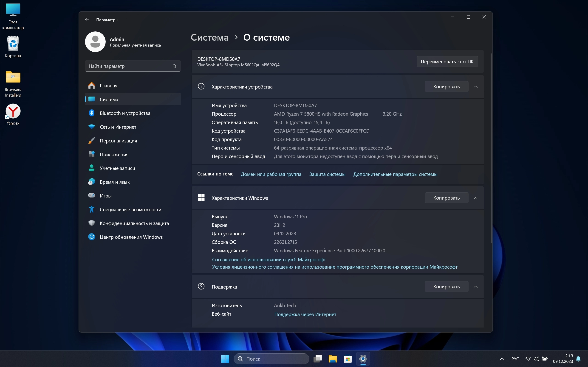Click the back arrow in Settings header
This screenshot has height=367, width=588.
tap(87, 20)
